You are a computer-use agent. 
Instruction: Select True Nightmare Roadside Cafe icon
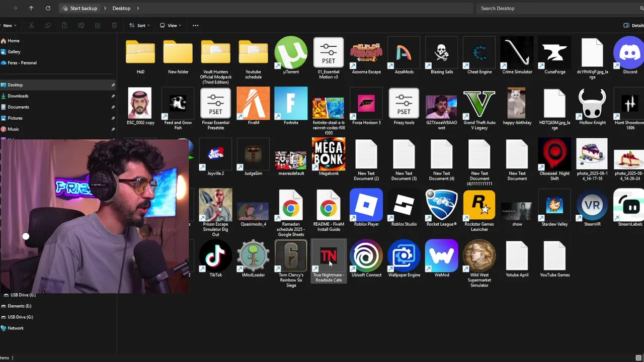click(x=329, y=261)
